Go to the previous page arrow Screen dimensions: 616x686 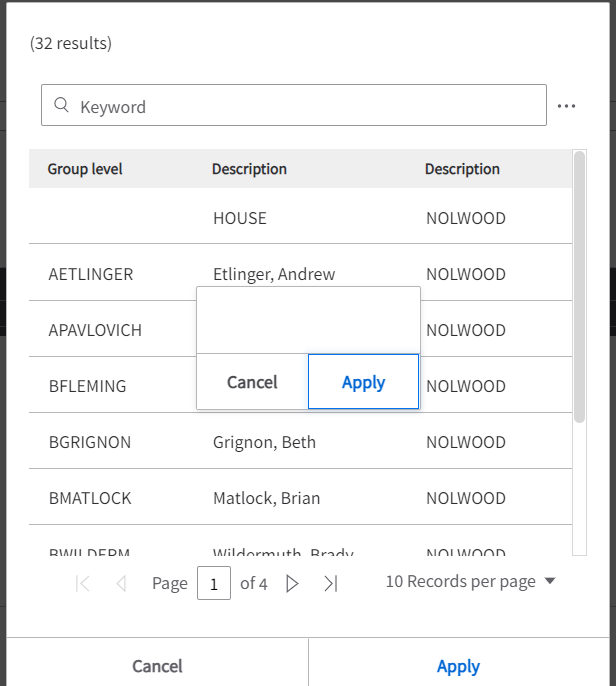tap(121, 583)
